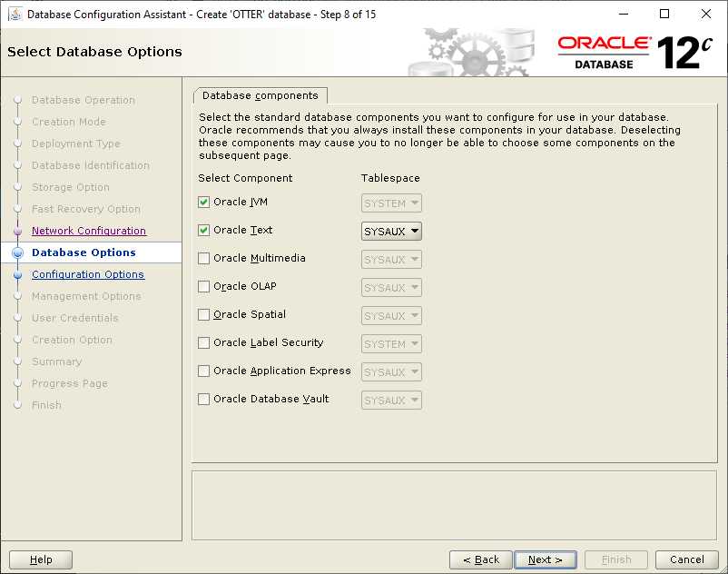Image resolution: width=728 pixels, height=574 pixels.
Task: Enable the Oracle Multimedia component
Action: [203, 258]
